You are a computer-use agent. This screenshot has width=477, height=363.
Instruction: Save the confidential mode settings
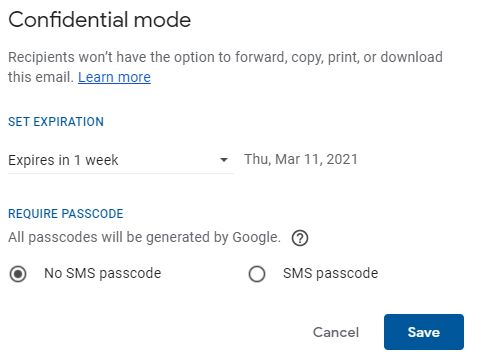point(424,332)
